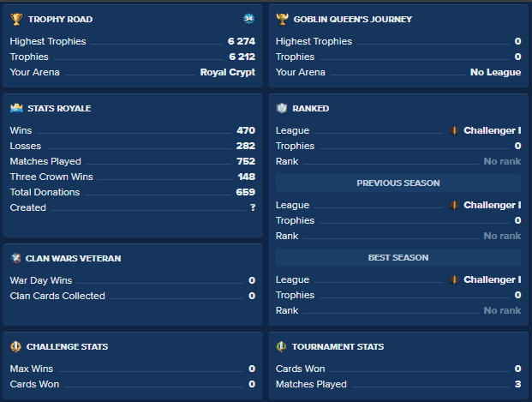The width and height of the screenshot is (532, 402).
Task: Click the Challenge Stats icon
Action: (15, 347)
